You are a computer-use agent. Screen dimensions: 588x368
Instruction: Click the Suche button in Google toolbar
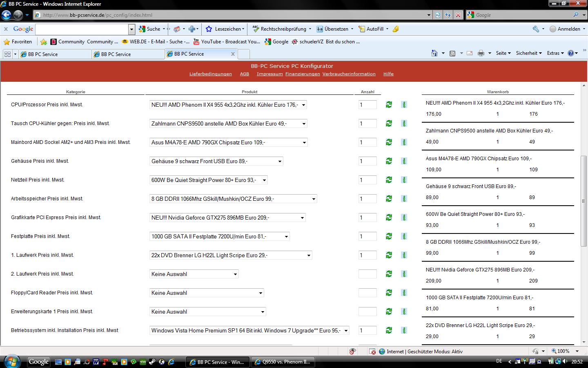[150, 29]
